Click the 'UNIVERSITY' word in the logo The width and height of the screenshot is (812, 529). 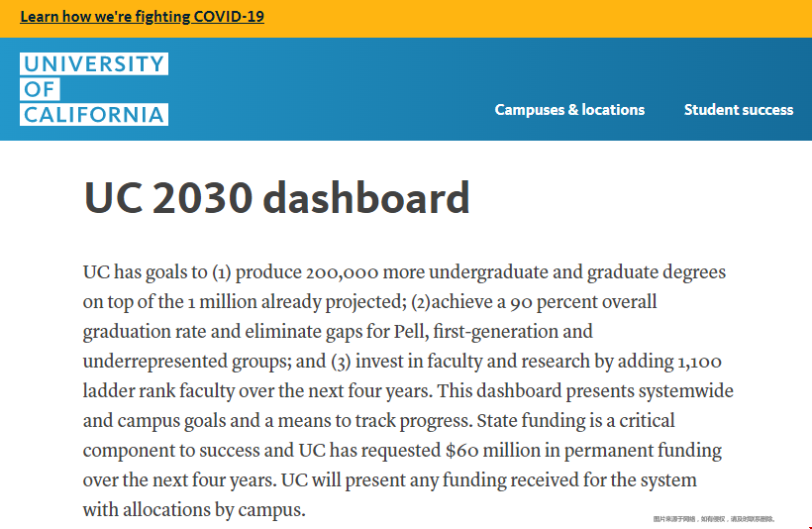pos(94,63)
